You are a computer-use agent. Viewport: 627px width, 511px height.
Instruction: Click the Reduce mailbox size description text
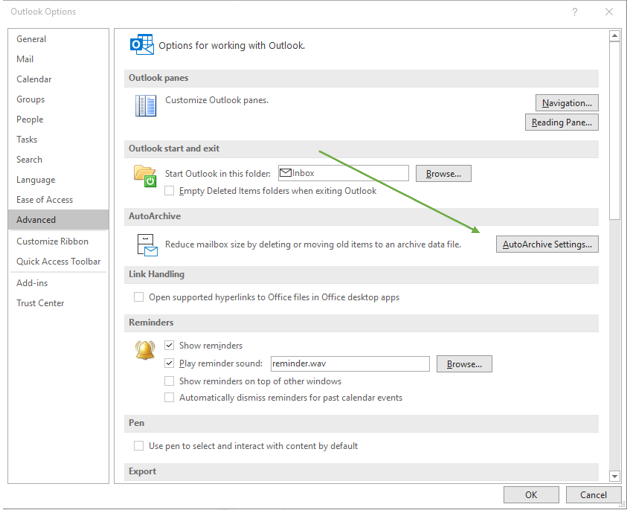(313, 244)
